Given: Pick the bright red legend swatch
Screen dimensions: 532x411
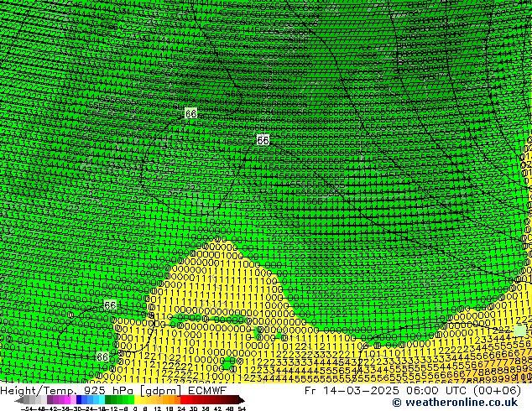Looking at the screenshot, I should pos(183,400).
